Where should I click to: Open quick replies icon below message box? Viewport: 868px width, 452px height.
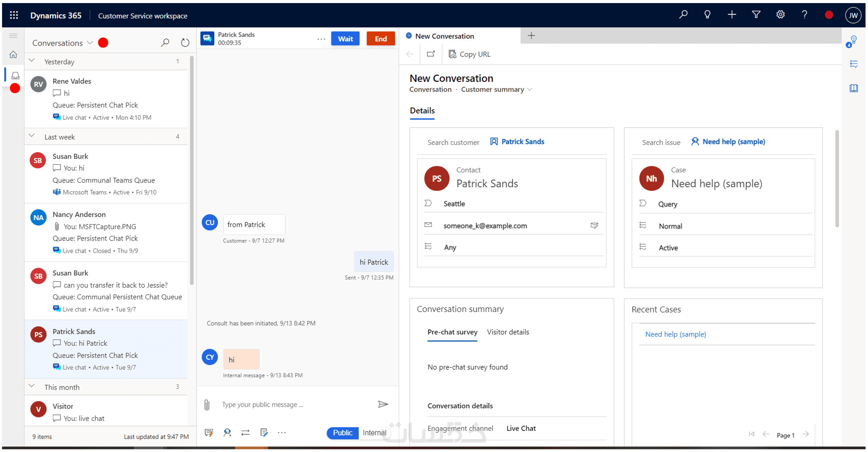(209, 432)
